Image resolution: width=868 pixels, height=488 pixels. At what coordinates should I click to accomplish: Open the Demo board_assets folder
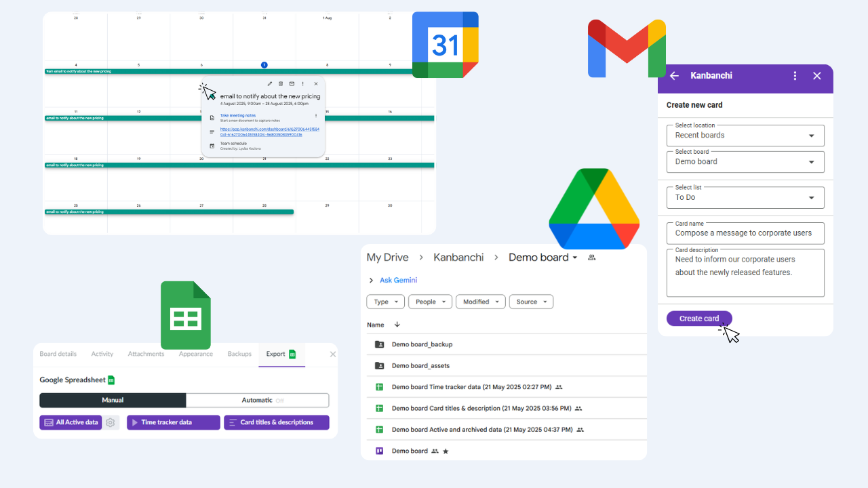pos(420,366)
